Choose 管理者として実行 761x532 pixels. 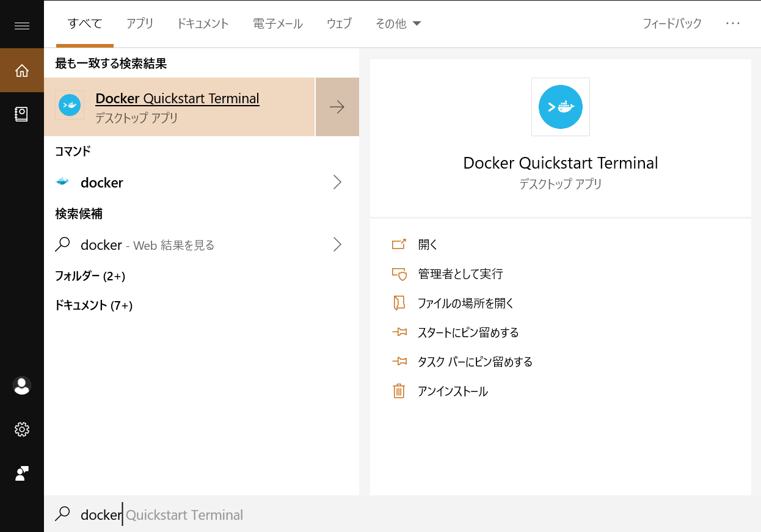(x=461, y=274)
